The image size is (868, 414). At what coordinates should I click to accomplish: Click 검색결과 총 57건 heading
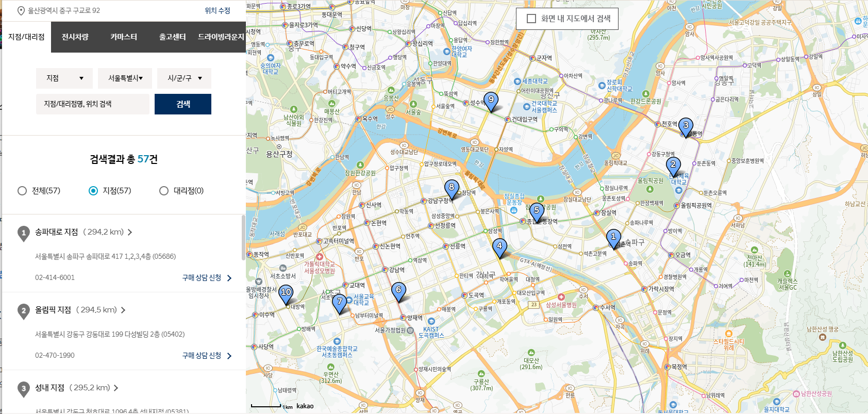124,159
